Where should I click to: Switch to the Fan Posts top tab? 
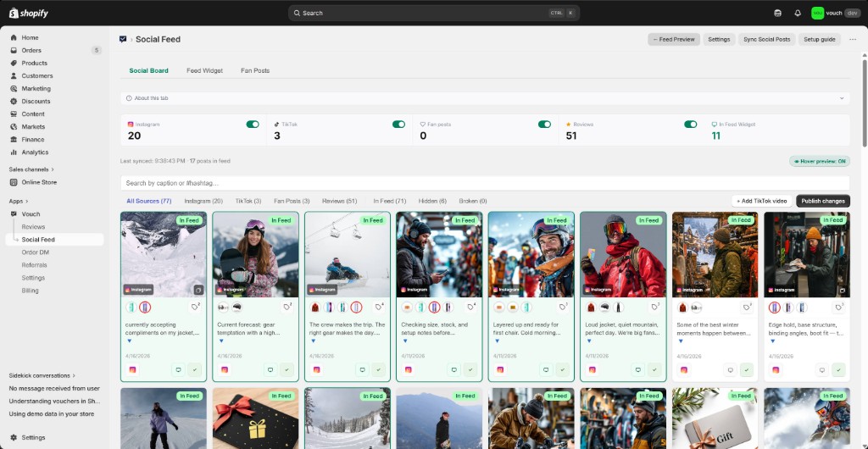click(255, 71)
